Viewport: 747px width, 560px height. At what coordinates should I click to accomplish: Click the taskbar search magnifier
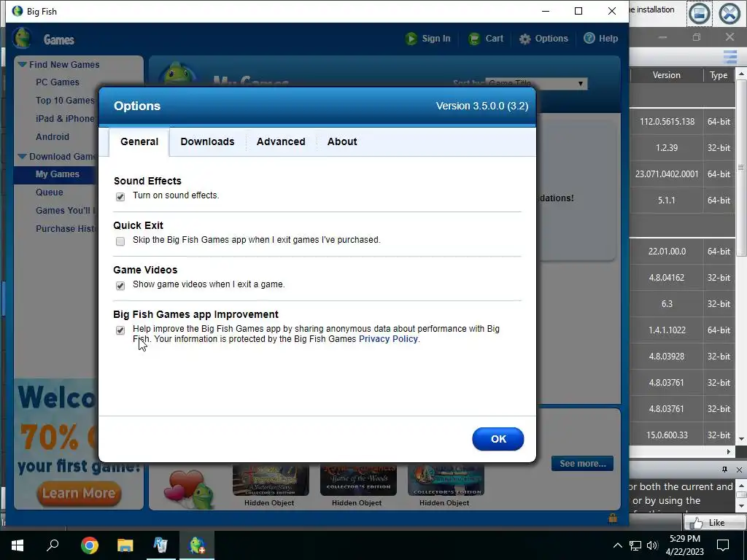53,544
